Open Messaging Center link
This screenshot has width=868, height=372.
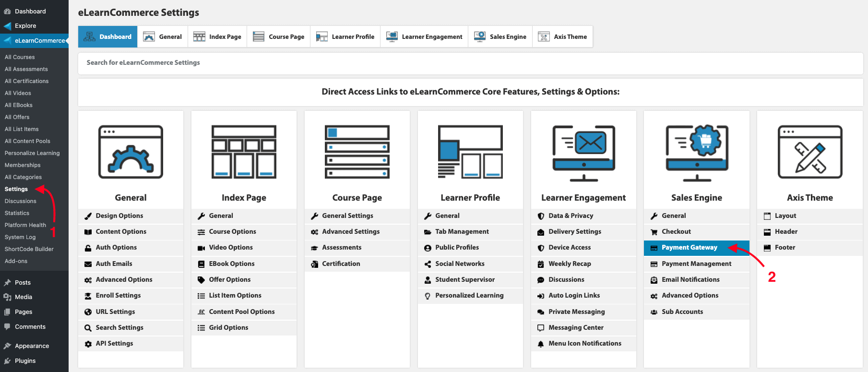tap(583, 328)
